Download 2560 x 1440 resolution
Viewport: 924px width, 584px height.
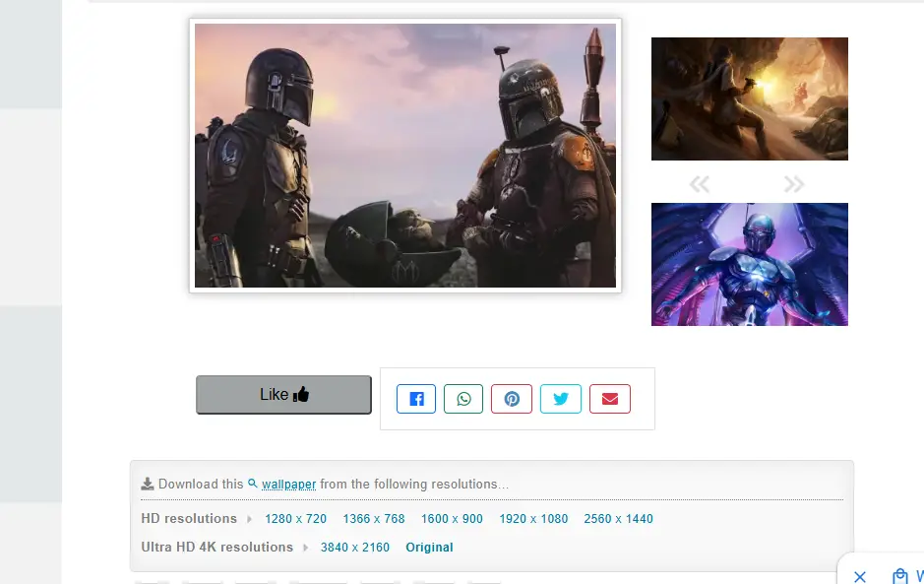tap(618, 519)
